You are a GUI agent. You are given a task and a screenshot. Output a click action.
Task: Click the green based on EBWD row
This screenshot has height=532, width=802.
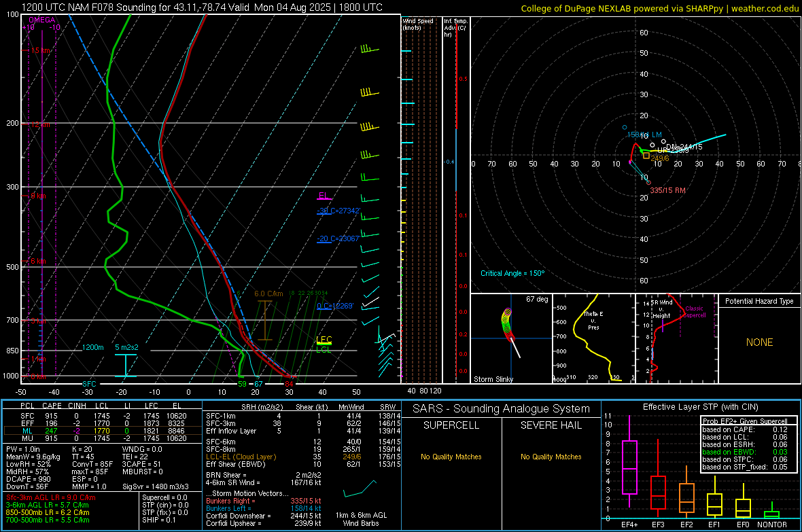pos(745,452)
